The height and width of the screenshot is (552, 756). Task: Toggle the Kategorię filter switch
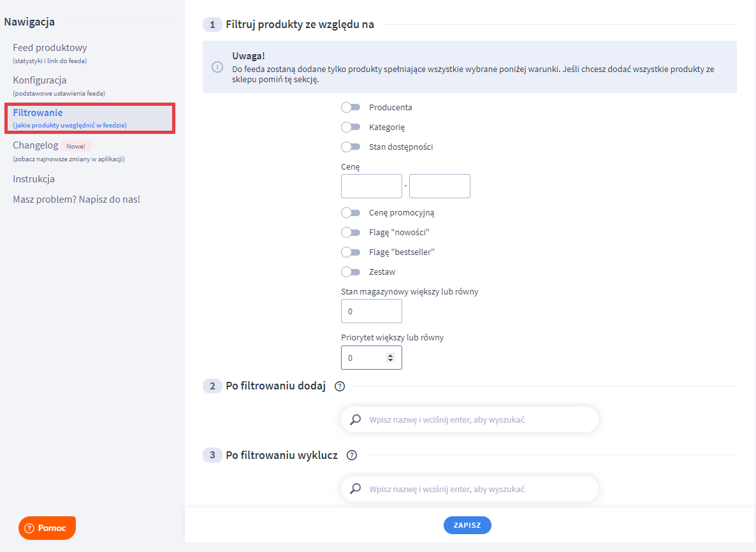click(351, 127)
